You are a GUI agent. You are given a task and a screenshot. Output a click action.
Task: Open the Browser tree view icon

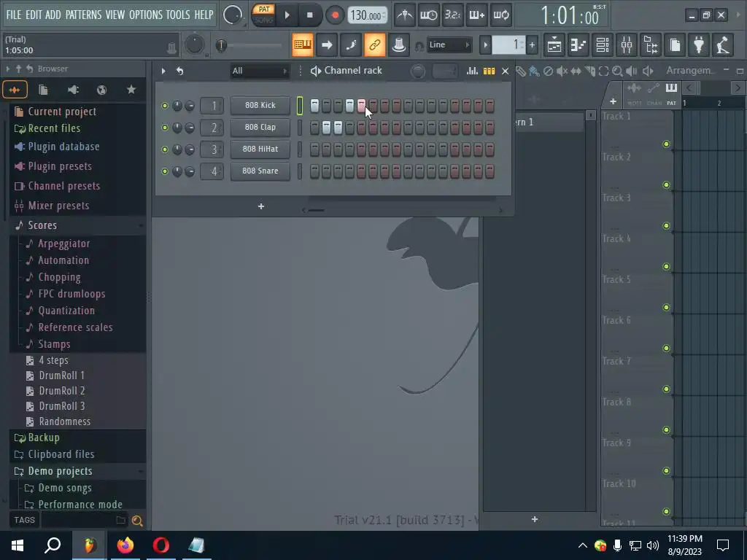pyautogui.click(x=651, y=45)
